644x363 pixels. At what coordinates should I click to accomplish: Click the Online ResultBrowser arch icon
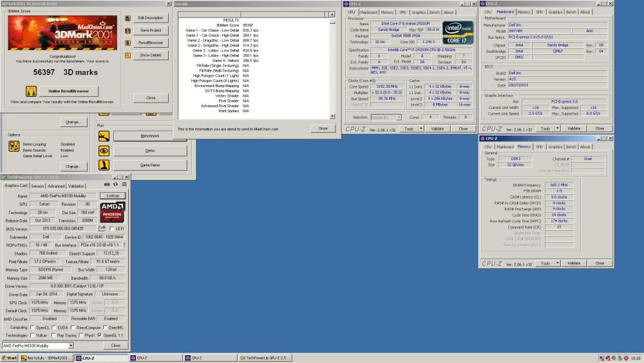31,91
